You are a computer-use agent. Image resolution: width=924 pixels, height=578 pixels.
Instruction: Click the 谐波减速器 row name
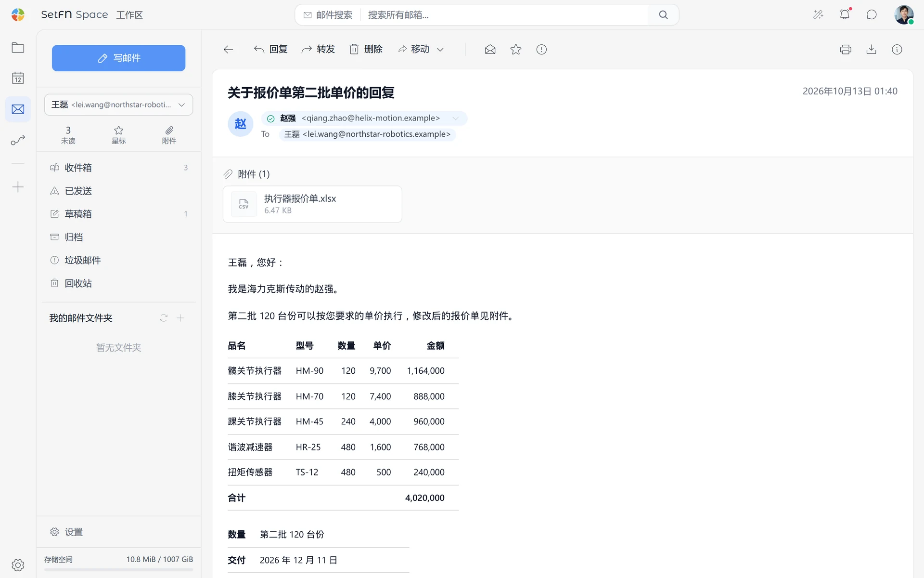(x=250, y=447)
